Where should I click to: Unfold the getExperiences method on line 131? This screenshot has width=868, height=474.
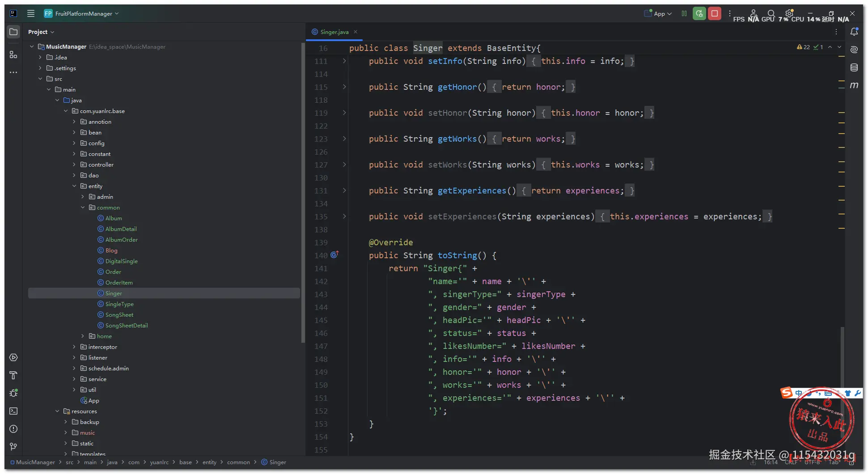344,190
